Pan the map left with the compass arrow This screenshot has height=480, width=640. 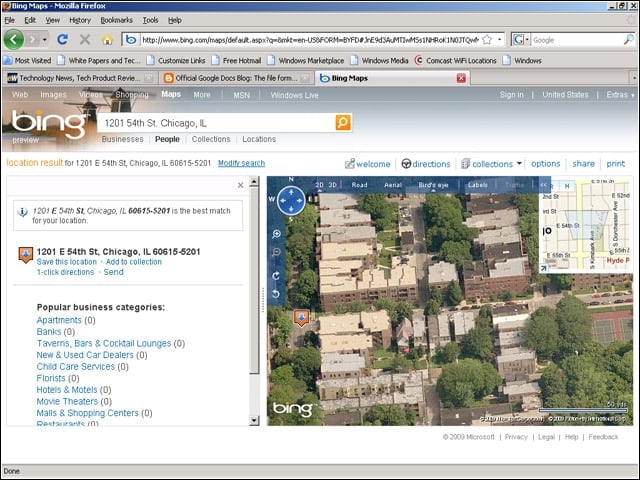[x=282, y=200]
